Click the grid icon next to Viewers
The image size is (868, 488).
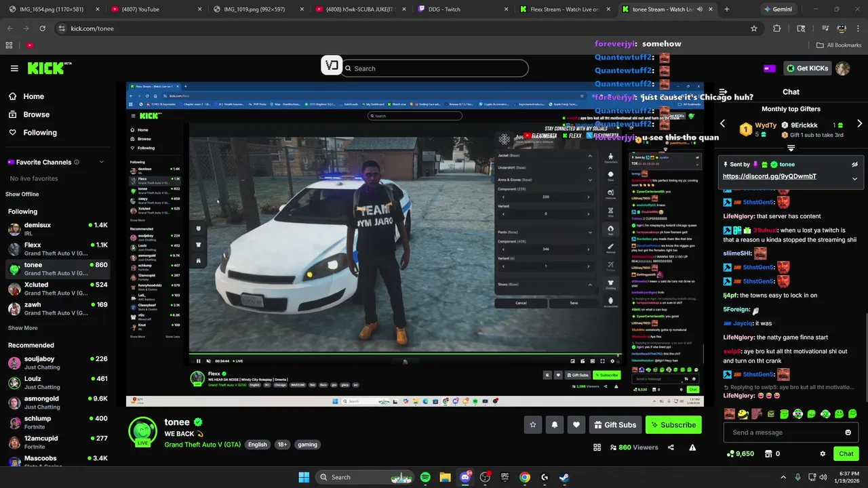point(597,447)
